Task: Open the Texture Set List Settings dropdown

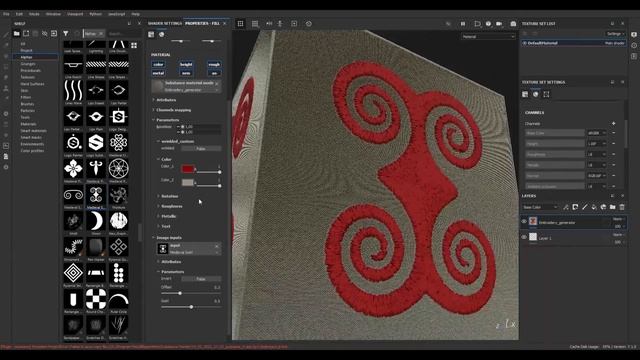Action: click(616, 34)
